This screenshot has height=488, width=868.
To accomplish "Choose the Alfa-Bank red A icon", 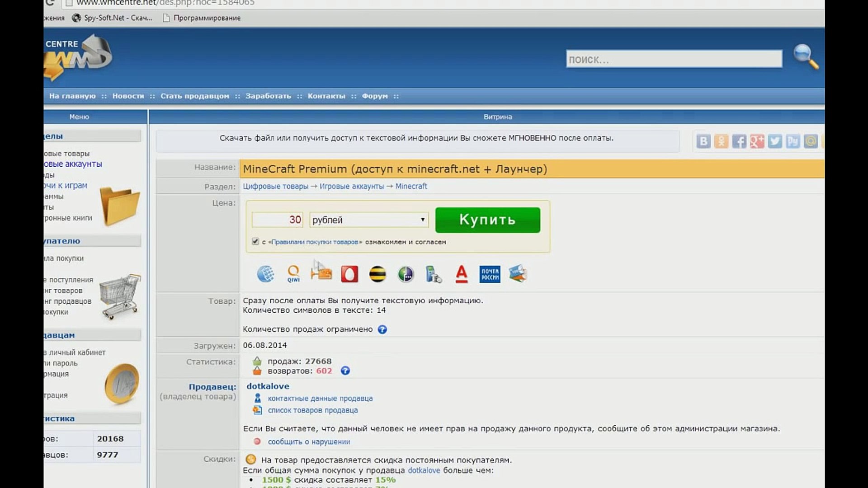I will pos(462,274).
